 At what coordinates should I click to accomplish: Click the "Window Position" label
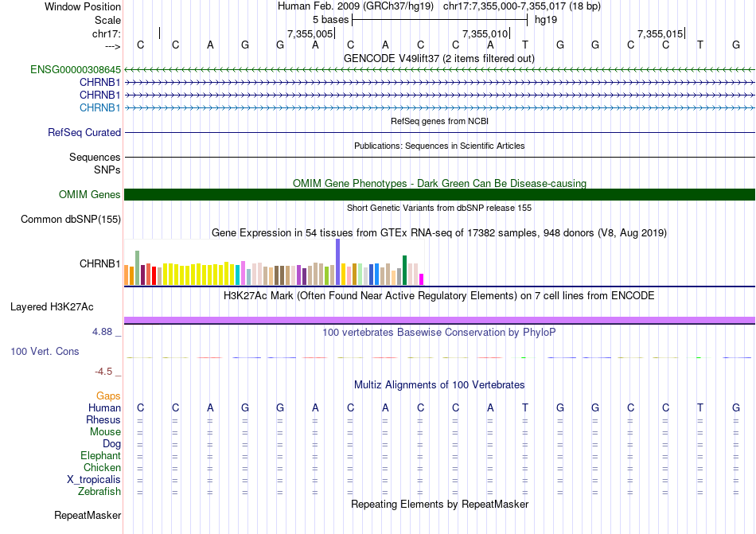pyautogui.click(x=83, y=6)
